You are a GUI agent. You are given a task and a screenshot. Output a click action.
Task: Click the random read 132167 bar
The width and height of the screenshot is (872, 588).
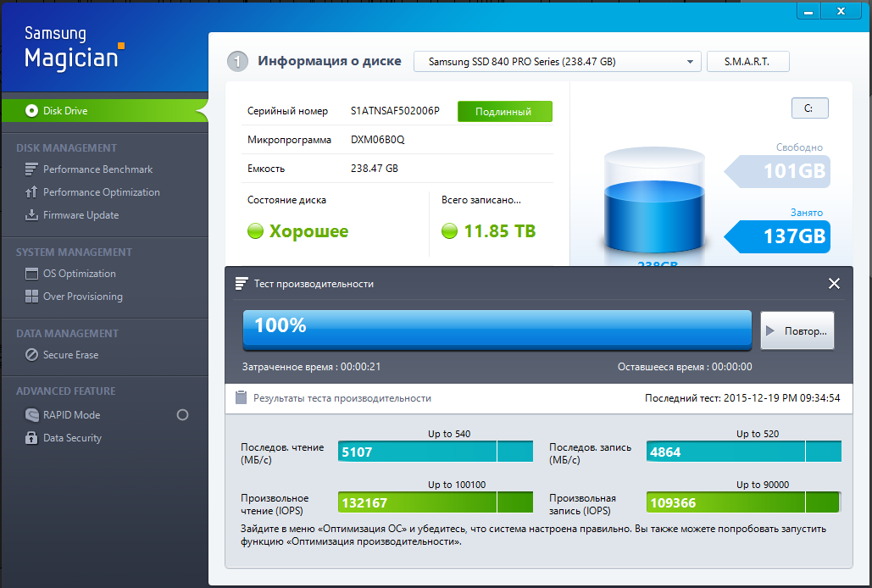[x=436, y=502]
